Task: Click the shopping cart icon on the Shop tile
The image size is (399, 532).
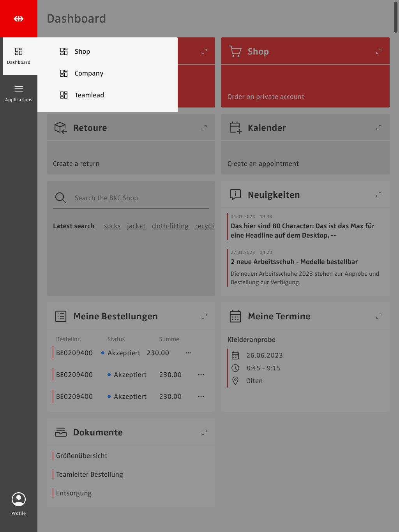Action: (235, 51)
